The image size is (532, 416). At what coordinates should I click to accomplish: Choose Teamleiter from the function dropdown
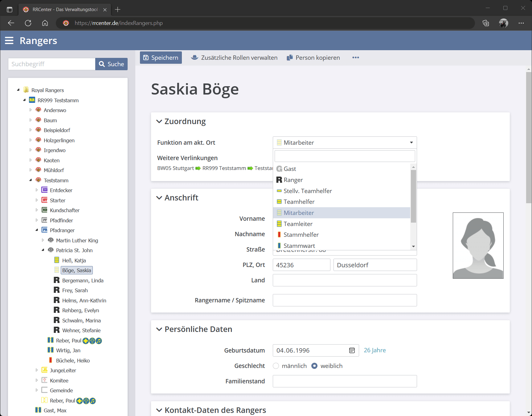(298, 224)
